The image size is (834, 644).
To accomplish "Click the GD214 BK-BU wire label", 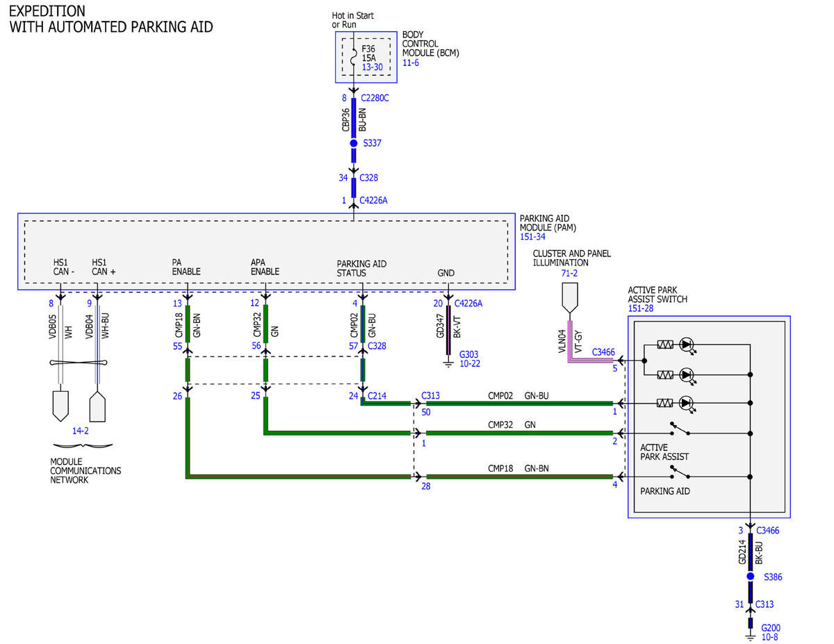I will coord(751,553).
